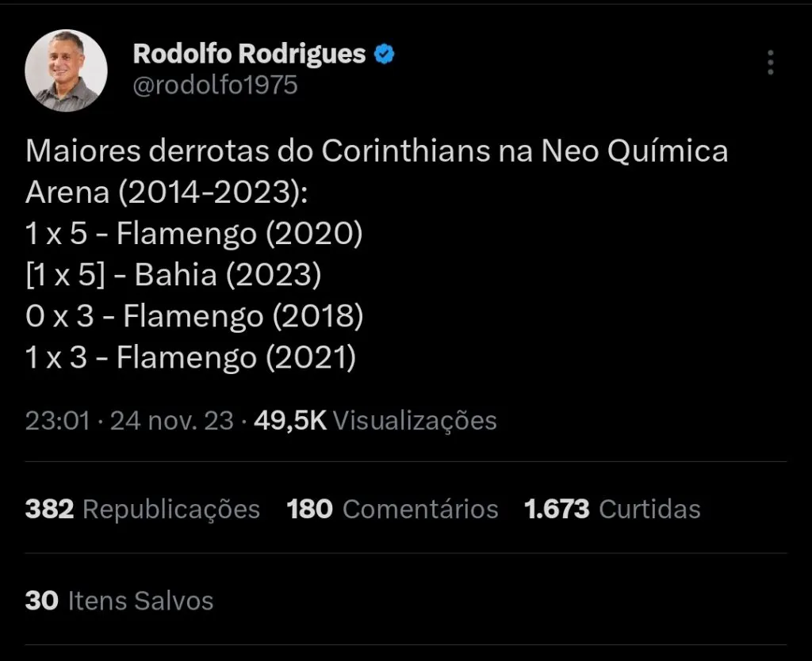Click the "1 x 3 - Flamengo (2021)" line
This screenshot has width=812, height=661.
190,358
